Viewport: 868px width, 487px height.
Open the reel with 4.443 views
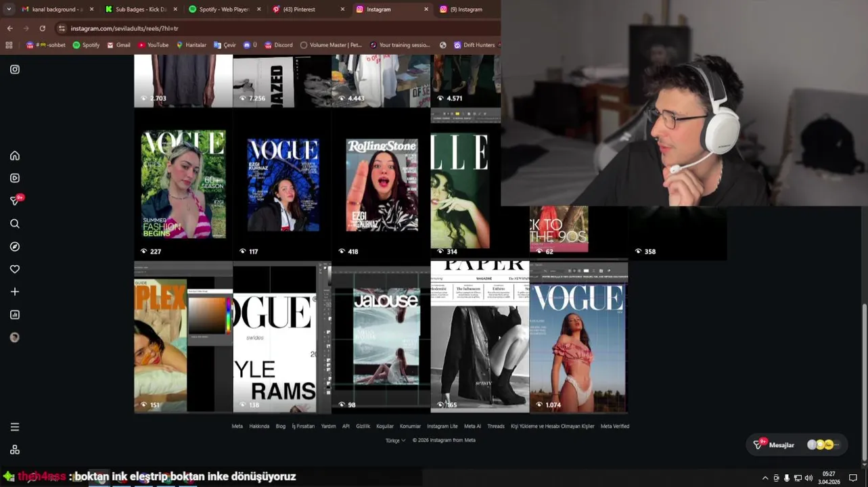(x=381, y=80)
